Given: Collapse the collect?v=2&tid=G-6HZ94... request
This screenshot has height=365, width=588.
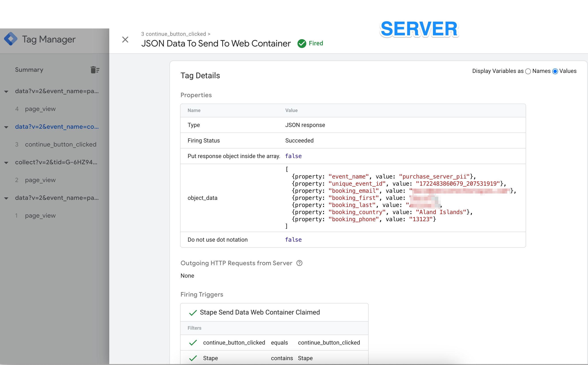Looking at the screenshot, I should coord(6,162).
